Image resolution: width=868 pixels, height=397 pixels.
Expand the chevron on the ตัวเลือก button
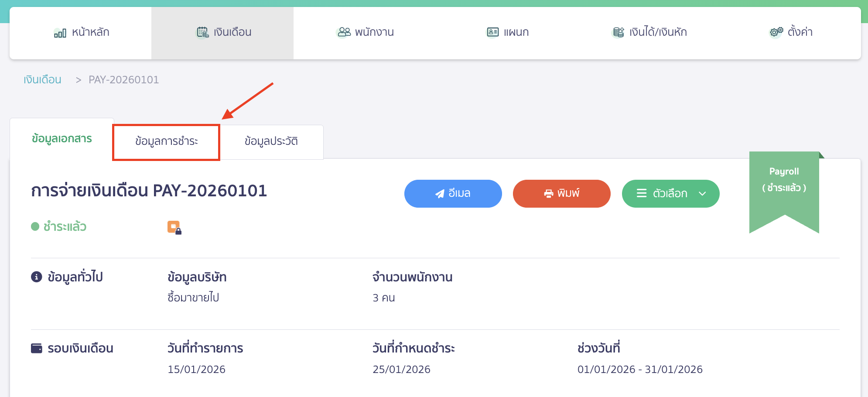pyautogui.click(x=702, y=194)
